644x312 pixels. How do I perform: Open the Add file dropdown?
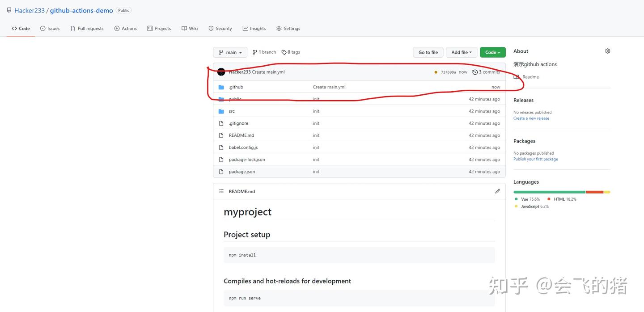[461, 52]
